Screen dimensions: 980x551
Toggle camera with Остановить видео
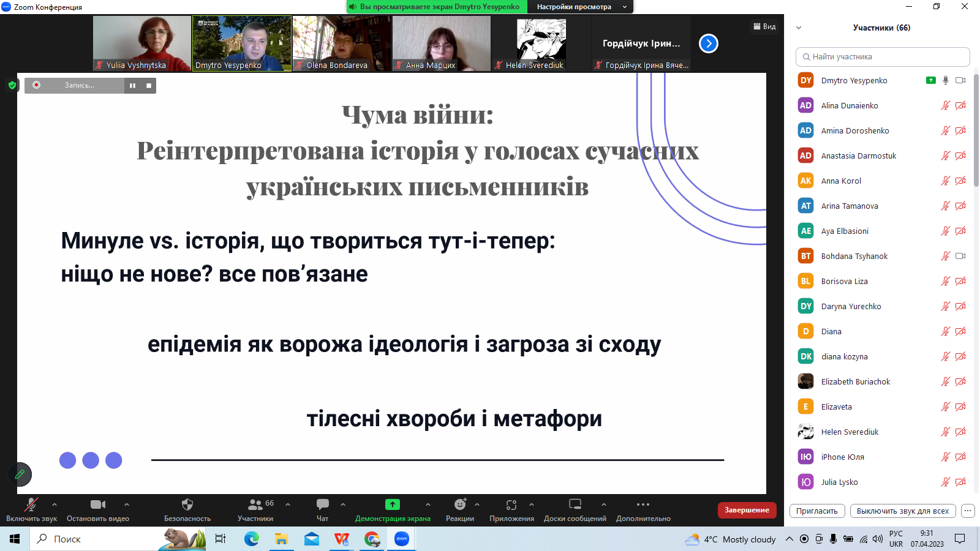pos(97,504)
